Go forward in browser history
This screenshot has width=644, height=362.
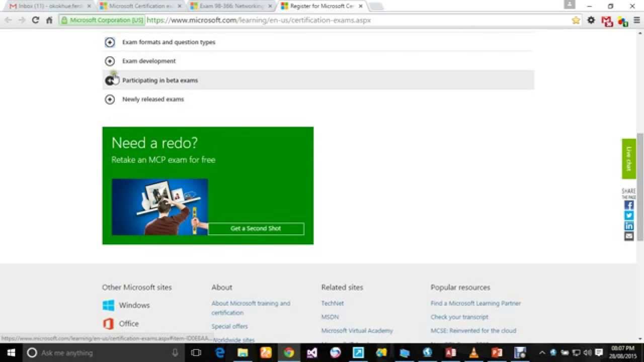(22, 20)
